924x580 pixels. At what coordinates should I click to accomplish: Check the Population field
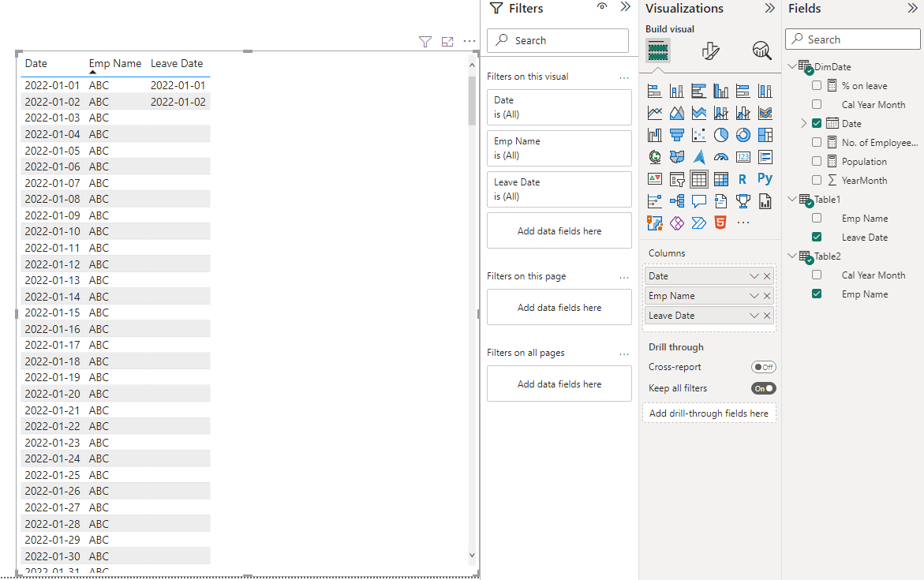(816, 161)
